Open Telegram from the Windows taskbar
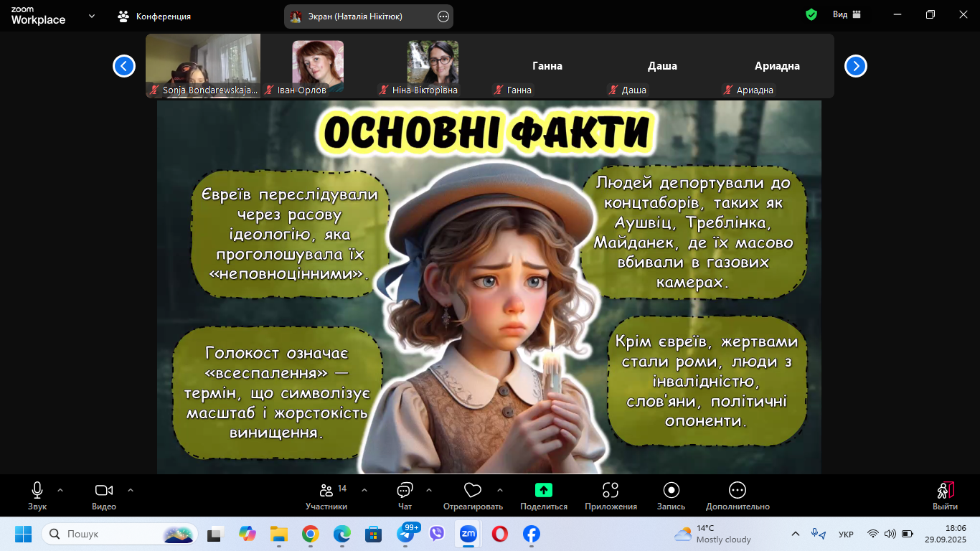This screenshot has width=980, height=551. point(405,534)
